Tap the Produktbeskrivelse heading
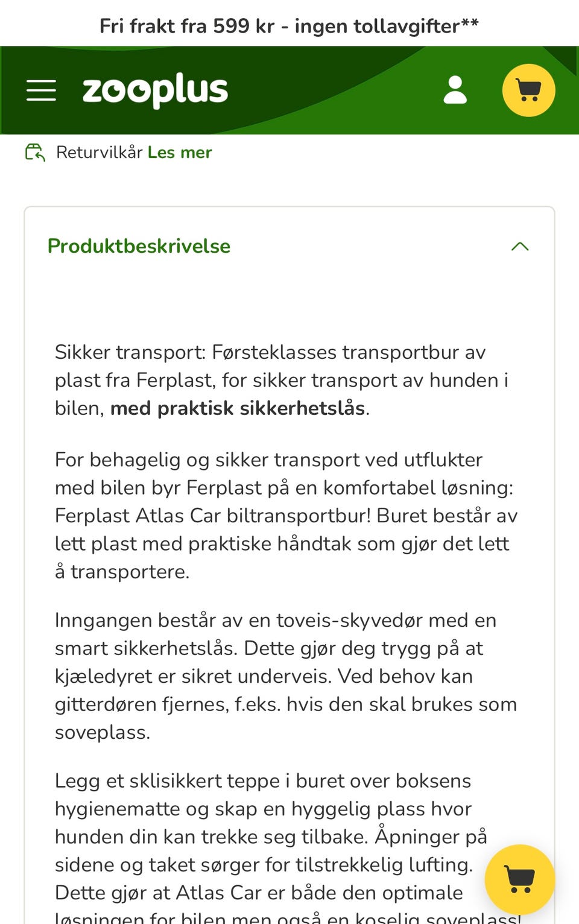This screenshot has width=579, height=924. pos(139,246)
